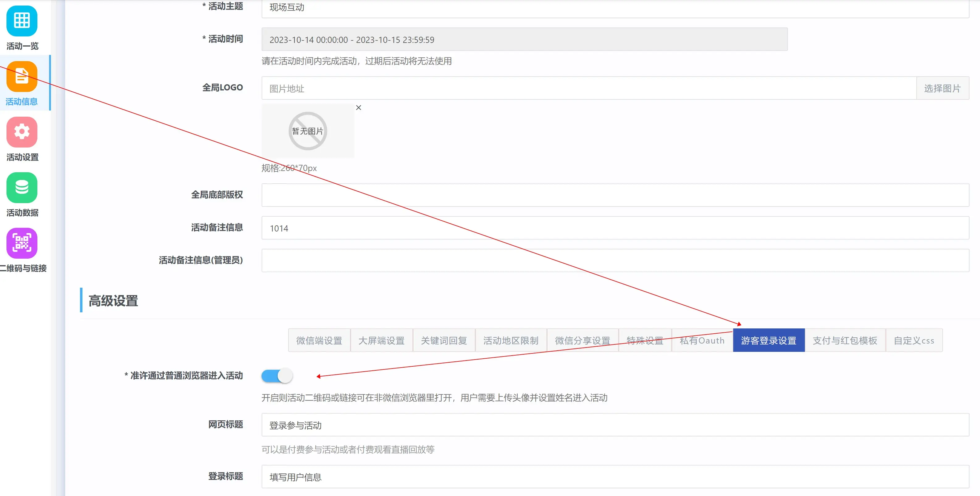Open the pink 活动设置 gear icon
The width and height of the screenshot is (980, 496).
22,132
